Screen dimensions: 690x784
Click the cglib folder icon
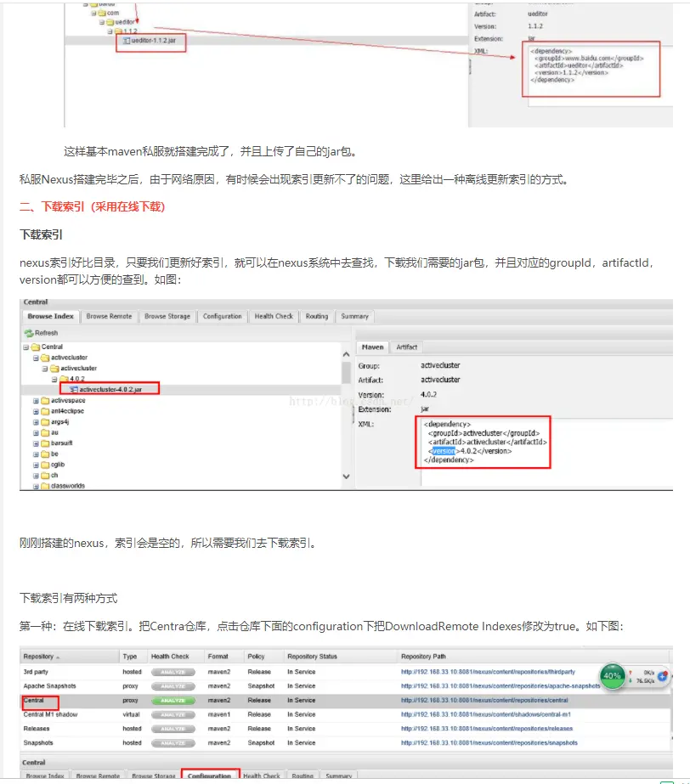click(45, 465)
